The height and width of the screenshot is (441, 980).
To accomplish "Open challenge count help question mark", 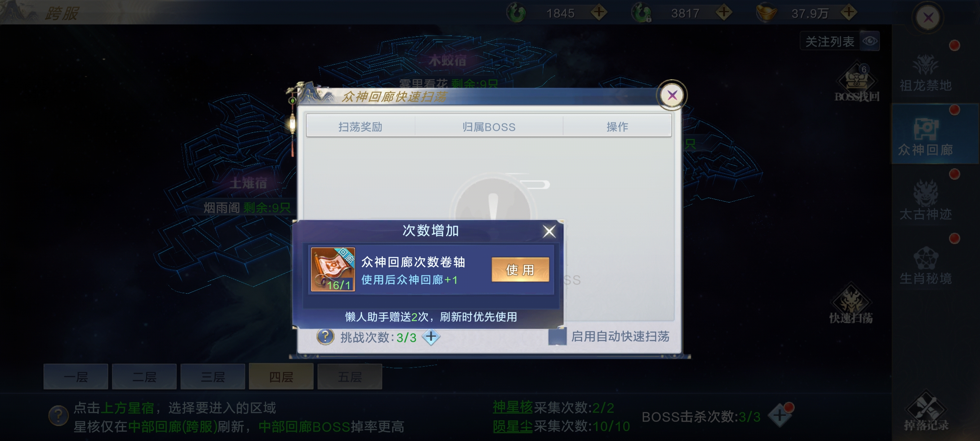I will point(325,337).
